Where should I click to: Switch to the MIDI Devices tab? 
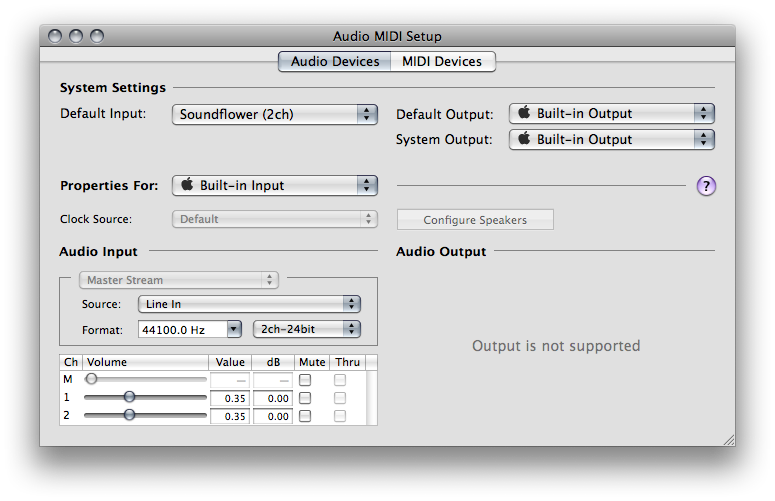click(442, 61)
